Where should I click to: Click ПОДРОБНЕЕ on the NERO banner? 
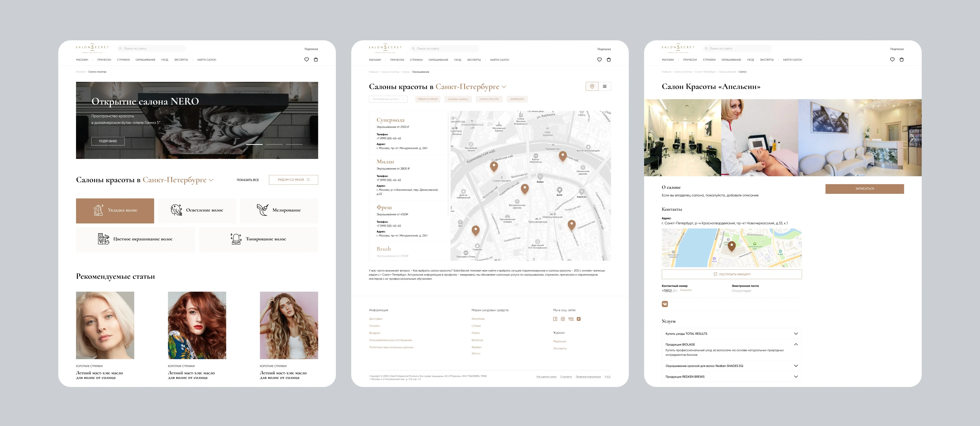pyautogui.click(x=108, y=141)
